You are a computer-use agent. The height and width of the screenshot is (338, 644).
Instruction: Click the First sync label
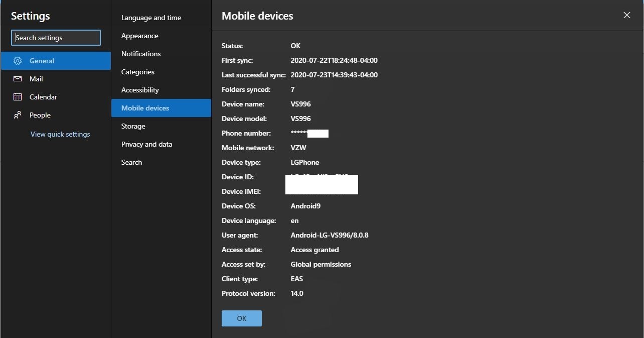(237, 60)
